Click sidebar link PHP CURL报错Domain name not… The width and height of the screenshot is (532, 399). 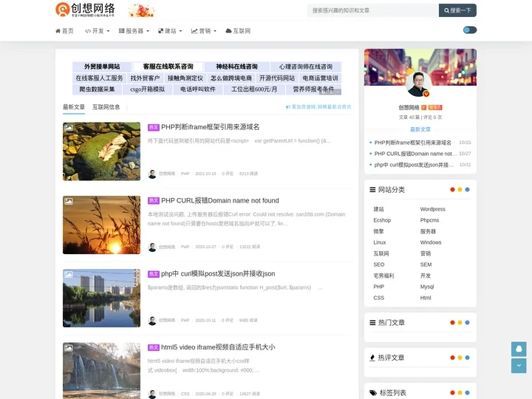pyautogui.click(x=415, y=154)
